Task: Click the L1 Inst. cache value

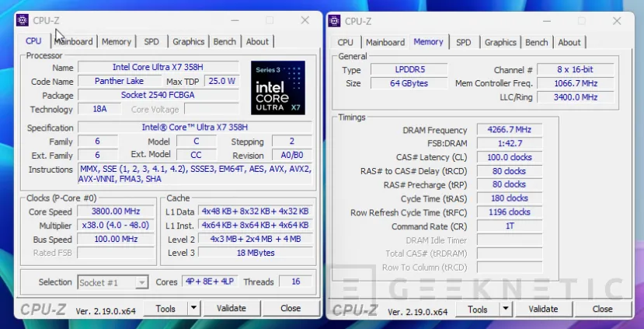Action: 256,226
